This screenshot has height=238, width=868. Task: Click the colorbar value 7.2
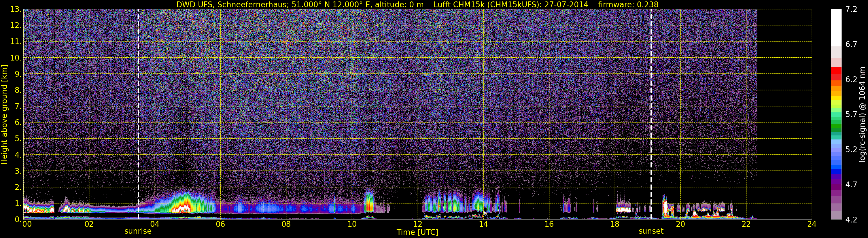click(x=852, y=9)
